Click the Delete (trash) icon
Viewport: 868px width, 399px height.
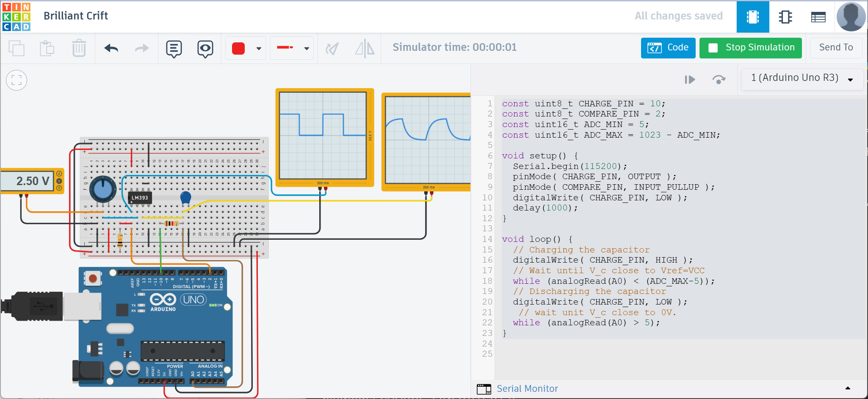point(79,48)
